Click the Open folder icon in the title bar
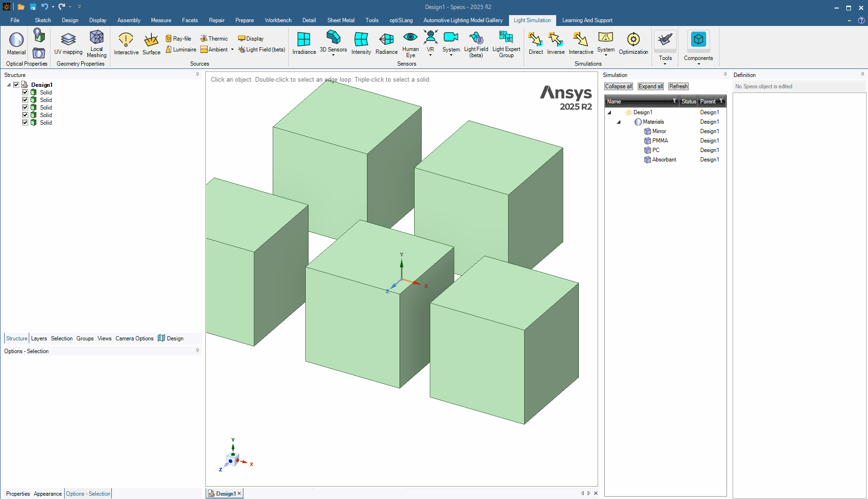This screenshot has width=868, height=499. (x=21, y=7)
